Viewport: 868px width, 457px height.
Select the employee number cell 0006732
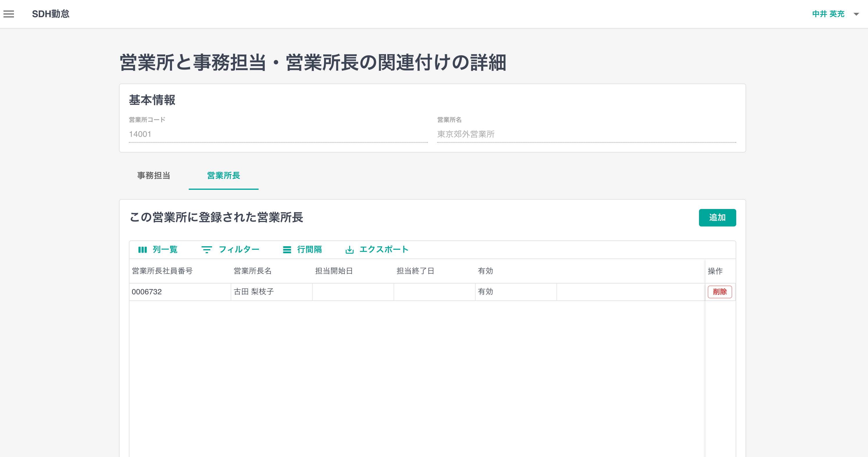point(147,292)
